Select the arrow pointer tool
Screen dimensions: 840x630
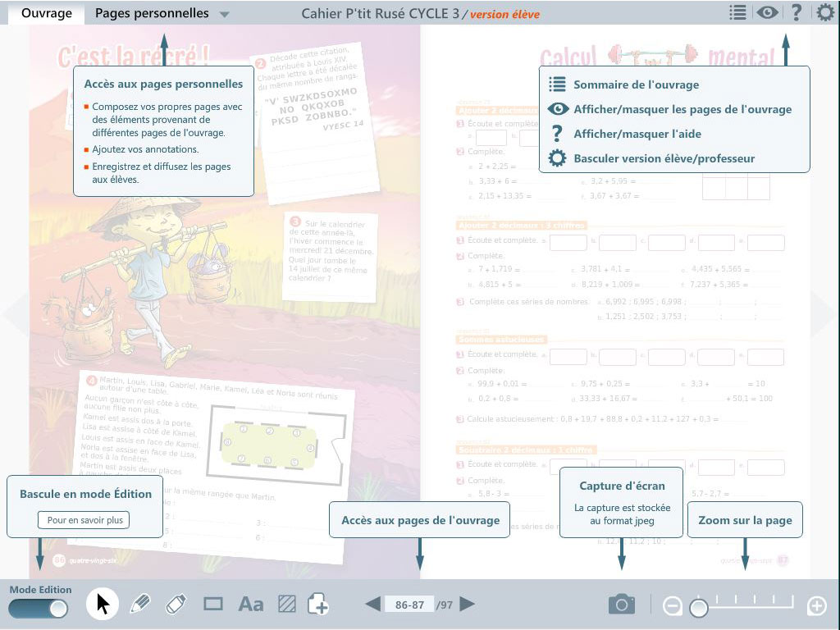(x=103, y=605)
